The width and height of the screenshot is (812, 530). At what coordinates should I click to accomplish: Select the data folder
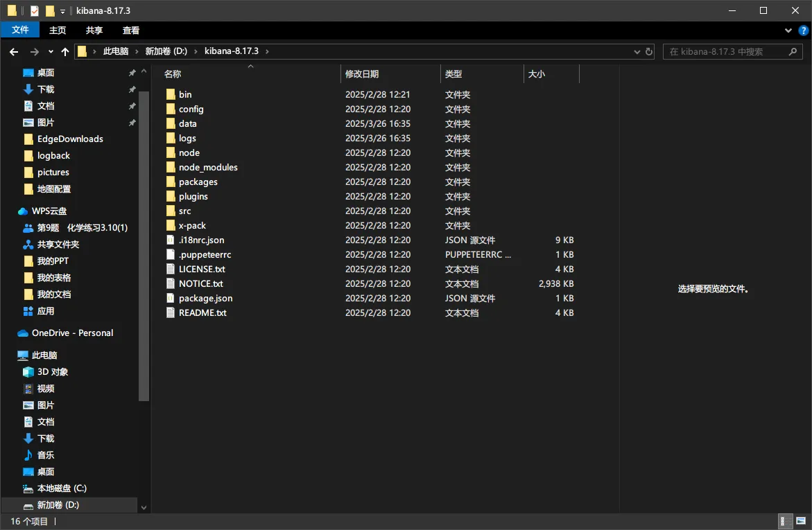click(187, 124)
